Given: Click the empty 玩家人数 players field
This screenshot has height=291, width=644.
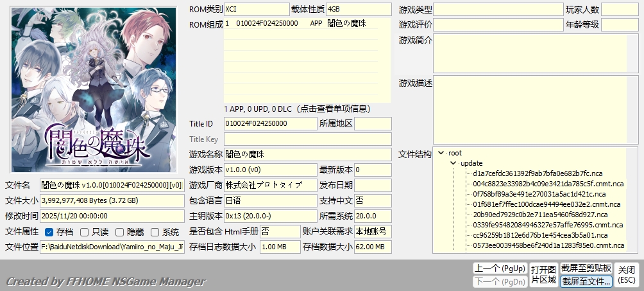Looking at the screenshot, I should (x=620, y=9).
